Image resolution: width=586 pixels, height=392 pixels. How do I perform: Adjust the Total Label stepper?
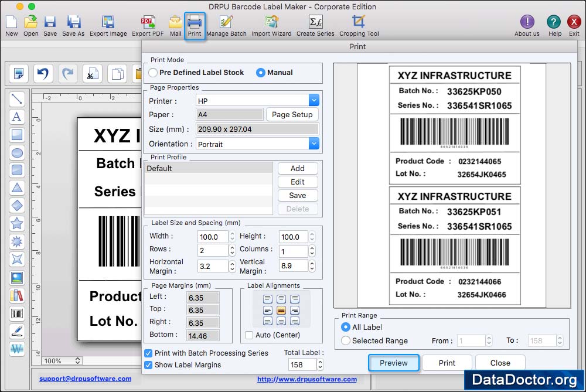tap(320, 364)
